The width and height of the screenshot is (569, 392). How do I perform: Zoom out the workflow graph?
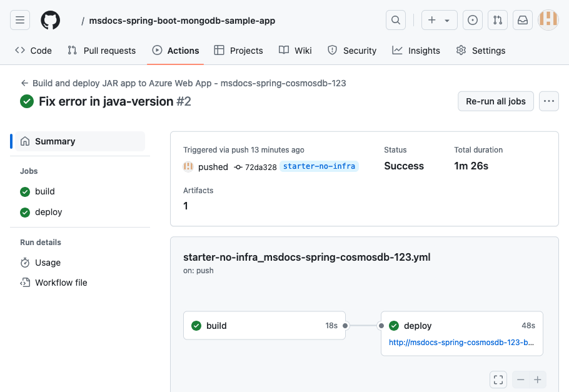point(520,379)
